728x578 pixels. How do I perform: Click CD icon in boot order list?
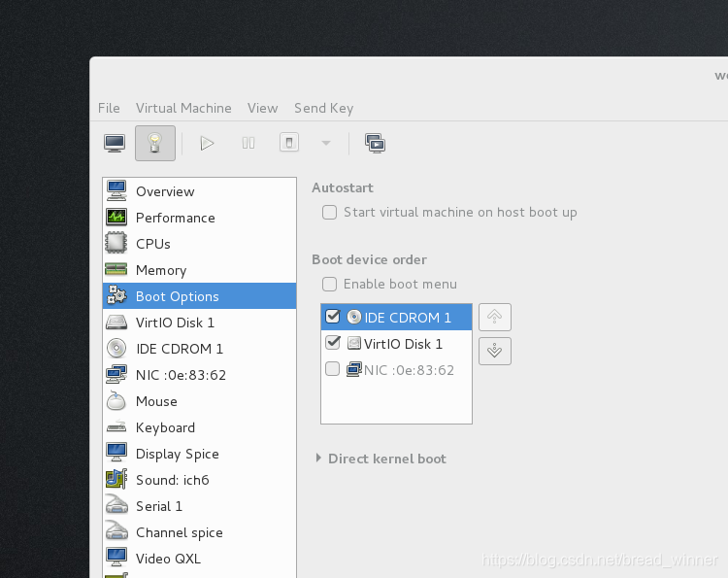pos(353,317)
